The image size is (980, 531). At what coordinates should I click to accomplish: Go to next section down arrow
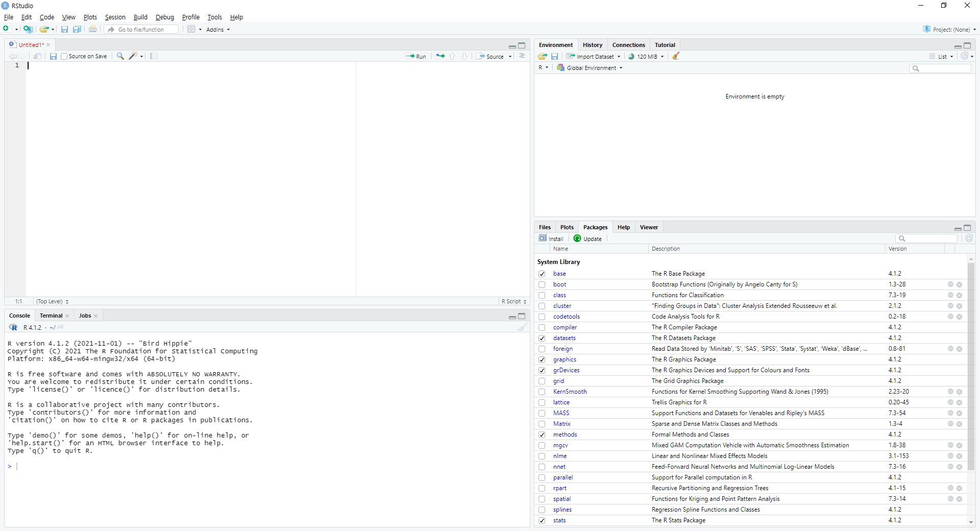click(464, 56)
